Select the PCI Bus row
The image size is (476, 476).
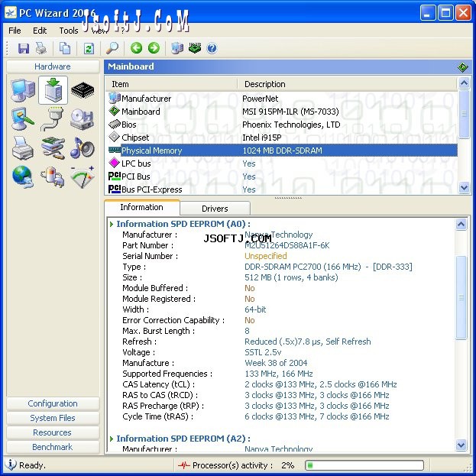[x=282, y=176]
